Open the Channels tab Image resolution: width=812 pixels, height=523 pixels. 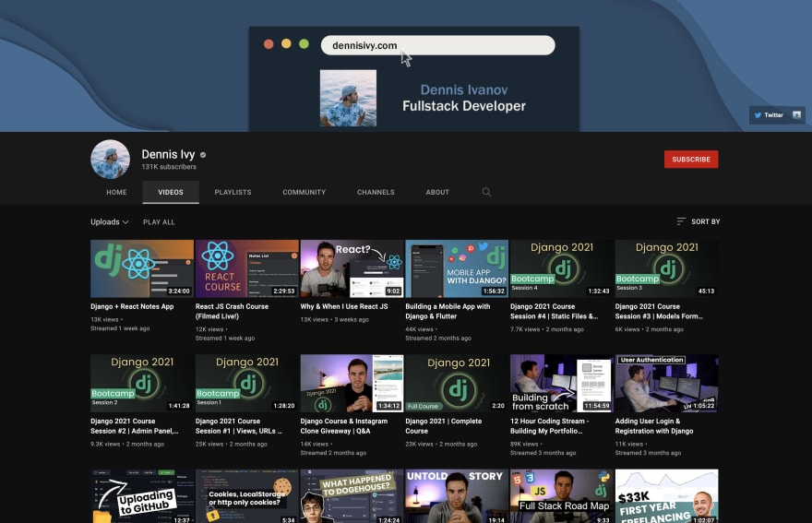pyautogui.click(x=376, y=192)
